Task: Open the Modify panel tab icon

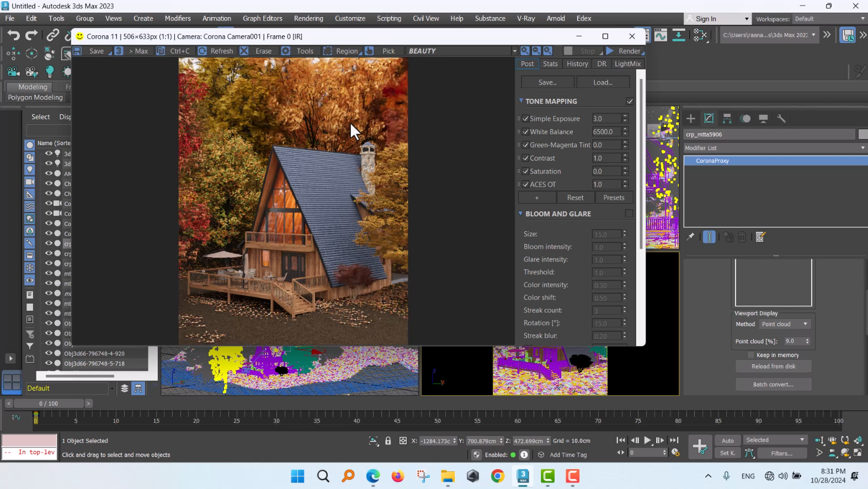Action: (709, 119)
